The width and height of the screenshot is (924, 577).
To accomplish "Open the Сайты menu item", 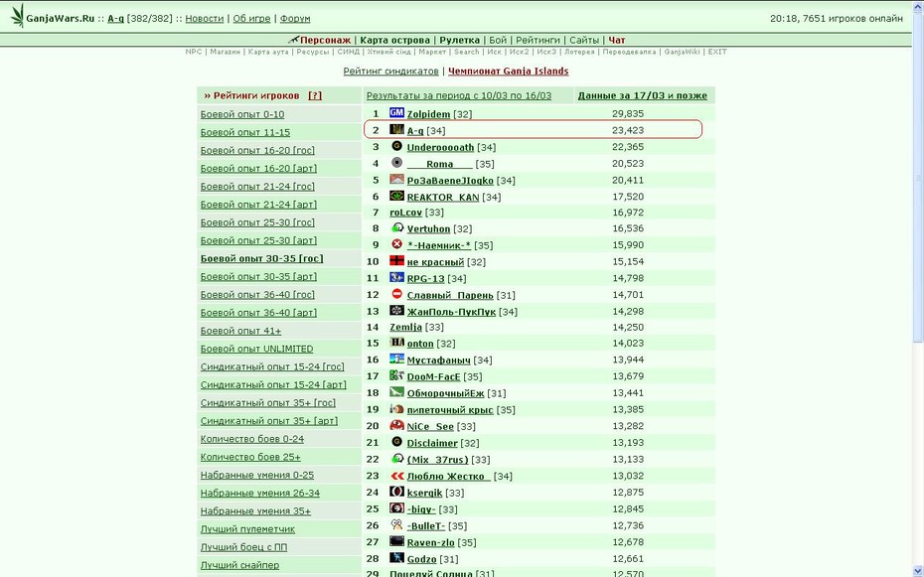I will pos(584,40).
